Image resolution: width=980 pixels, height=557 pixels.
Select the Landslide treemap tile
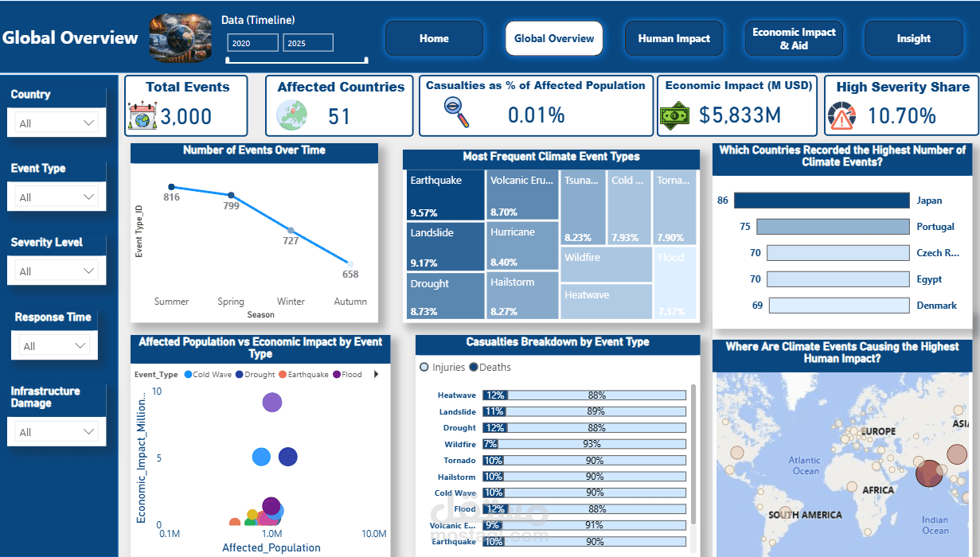pyautogui.click(x=445, y=247)
